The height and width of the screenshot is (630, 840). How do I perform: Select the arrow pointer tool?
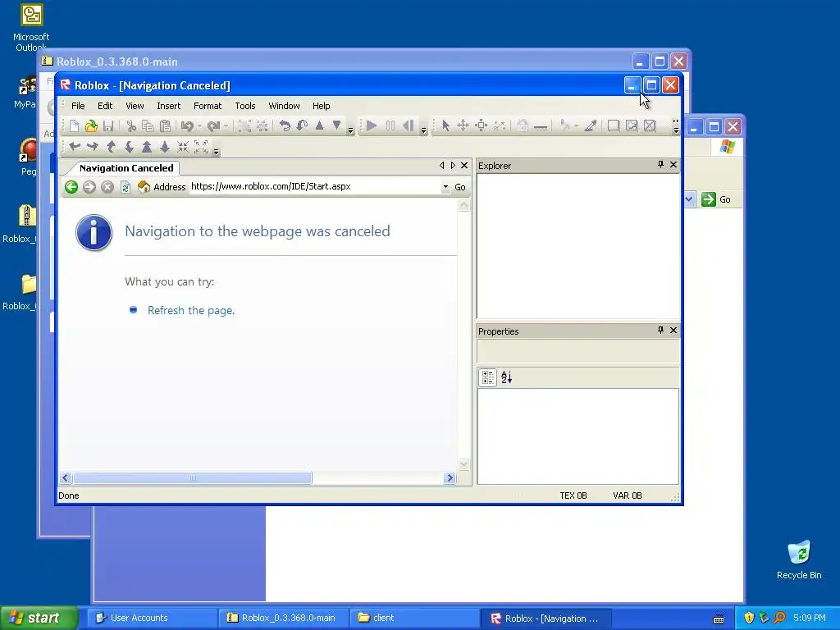(x=445, y=126)
